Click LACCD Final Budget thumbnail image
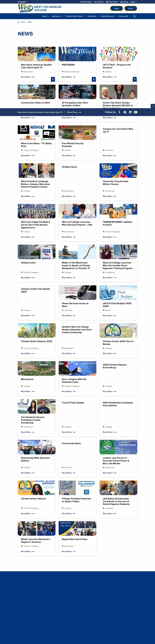Viewport: 155px width, 644px height. [118, 292]
